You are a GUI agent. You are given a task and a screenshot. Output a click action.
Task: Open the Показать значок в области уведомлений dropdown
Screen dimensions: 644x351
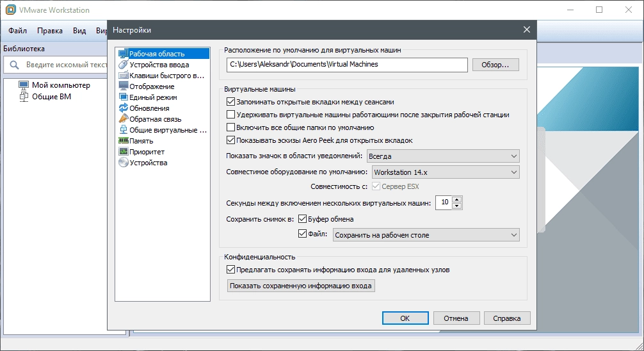(443, 156)
